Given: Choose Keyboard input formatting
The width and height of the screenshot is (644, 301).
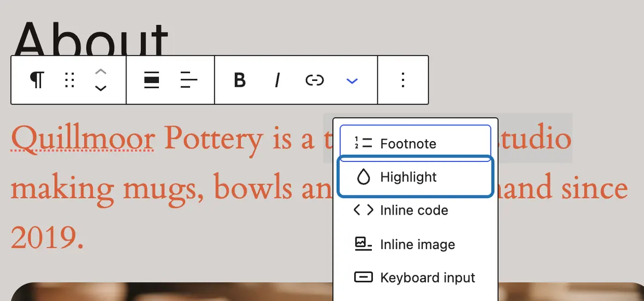Looking at the screenshot, I should 415,277.
